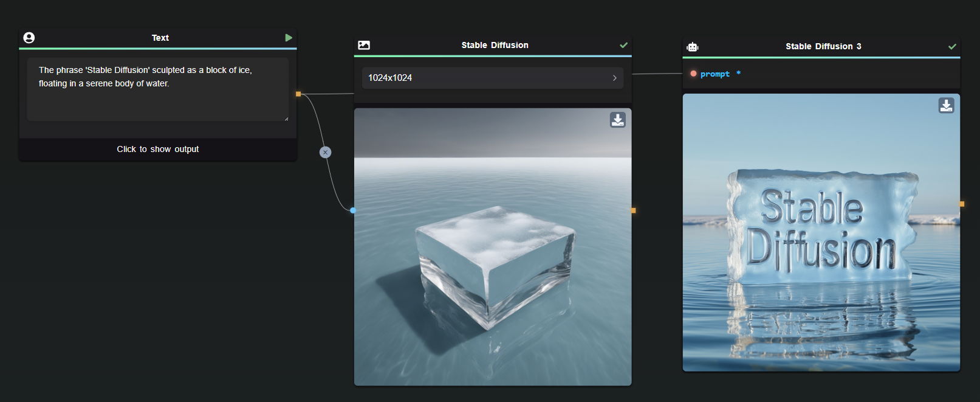
Task: Click the user avatar icon on Text node
Action: (x=29, y=38)
